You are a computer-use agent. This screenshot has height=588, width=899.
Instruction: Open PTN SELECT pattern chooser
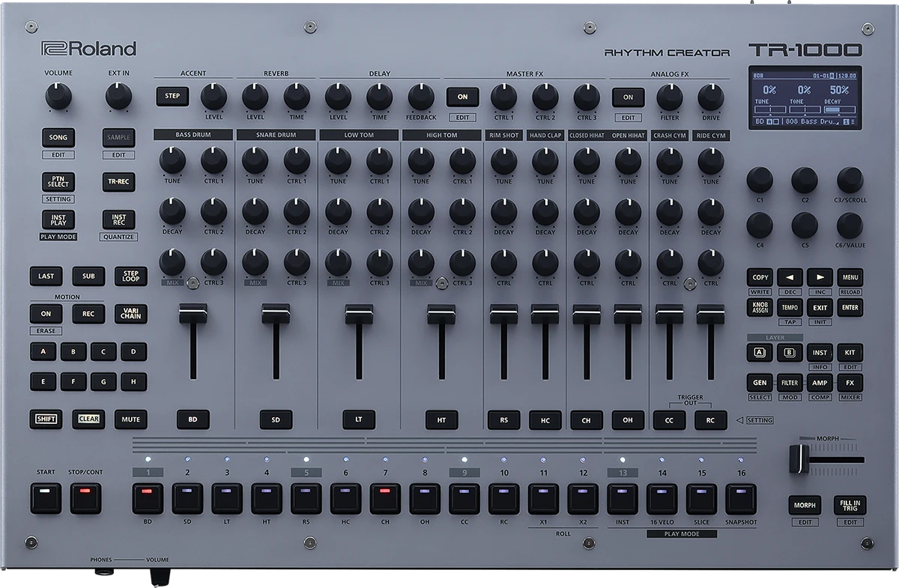click(x=58, y=182)
